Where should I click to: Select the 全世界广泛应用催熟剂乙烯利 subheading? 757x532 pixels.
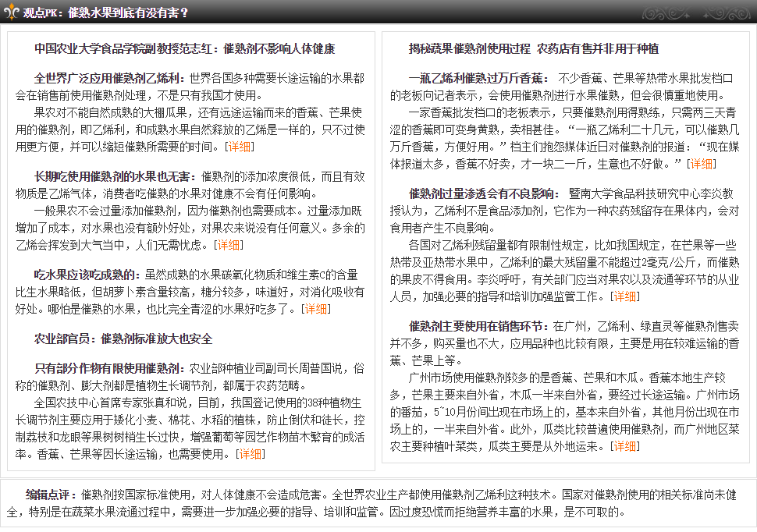tap(108, 79)
